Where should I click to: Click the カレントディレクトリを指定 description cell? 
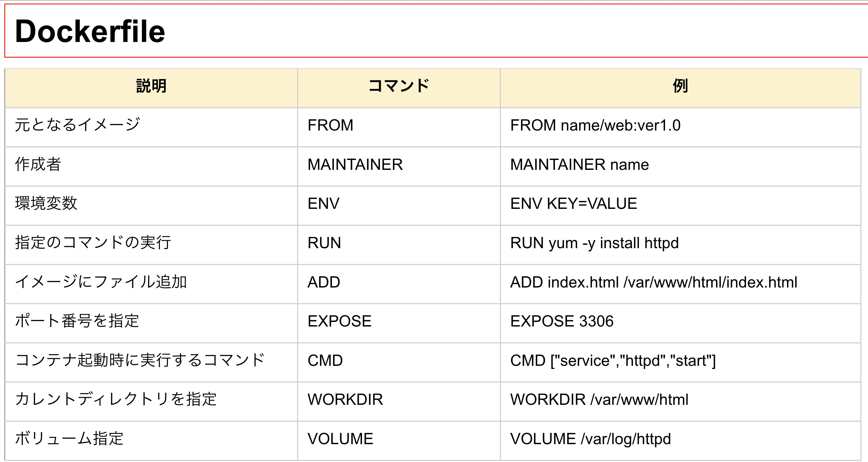pyautogui.click(x=116, y=400)
